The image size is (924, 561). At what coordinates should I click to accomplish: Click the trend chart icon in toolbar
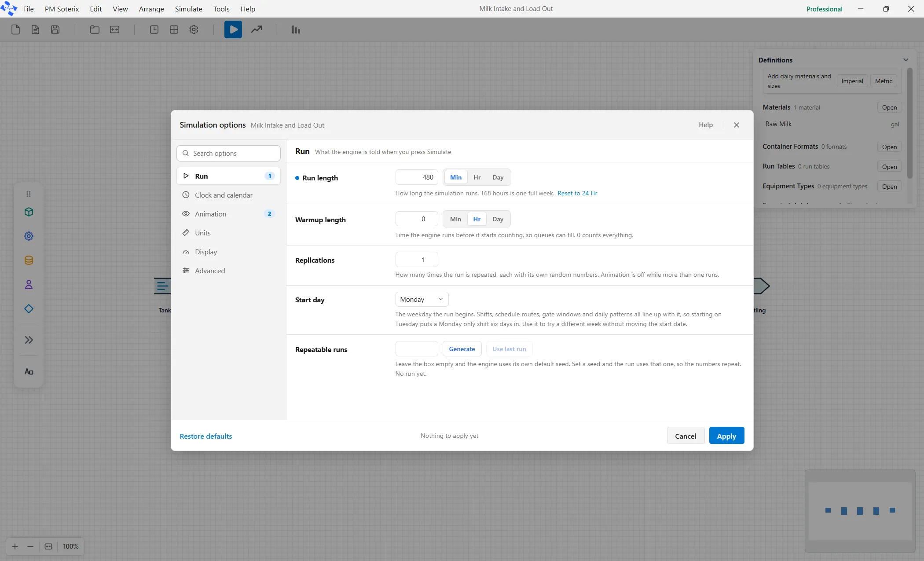coord(257,29)
